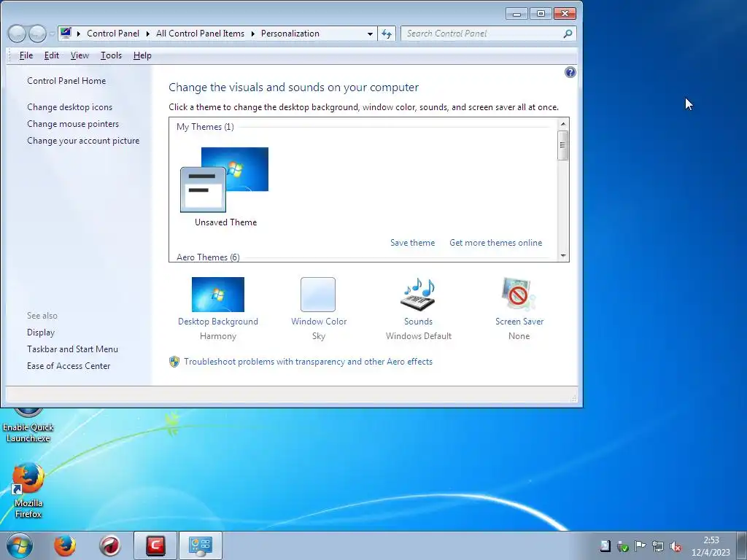Image resolution: width=747 pixels, height=560 pixels.
Task: Open the Window Color Sky swatch
Action: click(318, 295)
